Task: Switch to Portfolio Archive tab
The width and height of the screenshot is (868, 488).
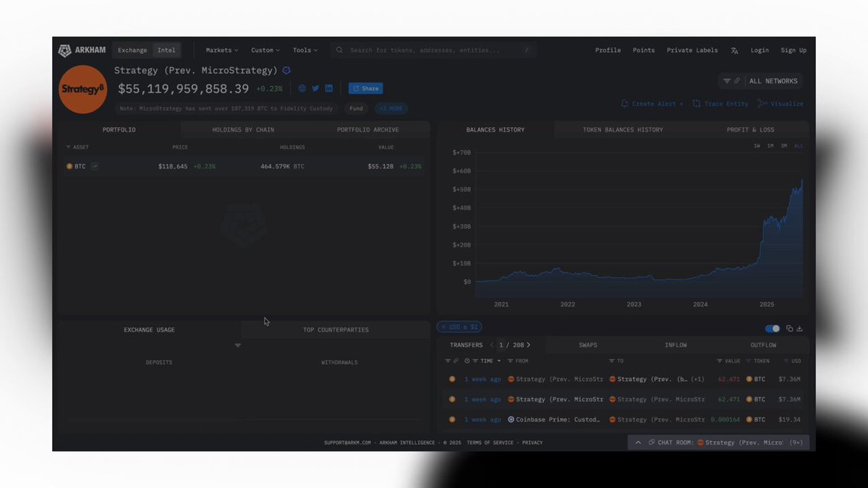Action: pos(367,129)
